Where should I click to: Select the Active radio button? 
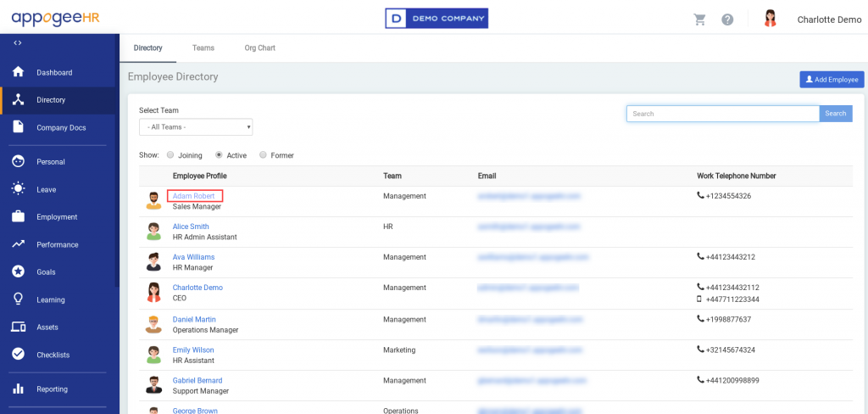tap(219, 155)
